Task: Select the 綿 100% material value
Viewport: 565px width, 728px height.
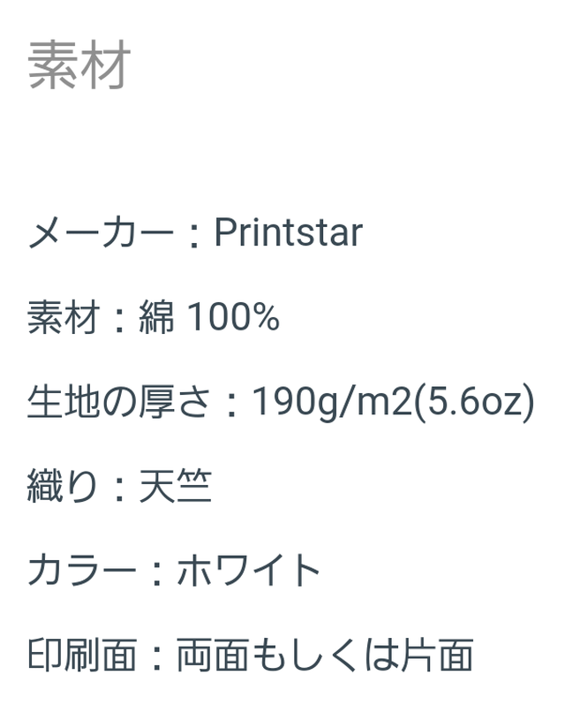Action: coord(209,317)
